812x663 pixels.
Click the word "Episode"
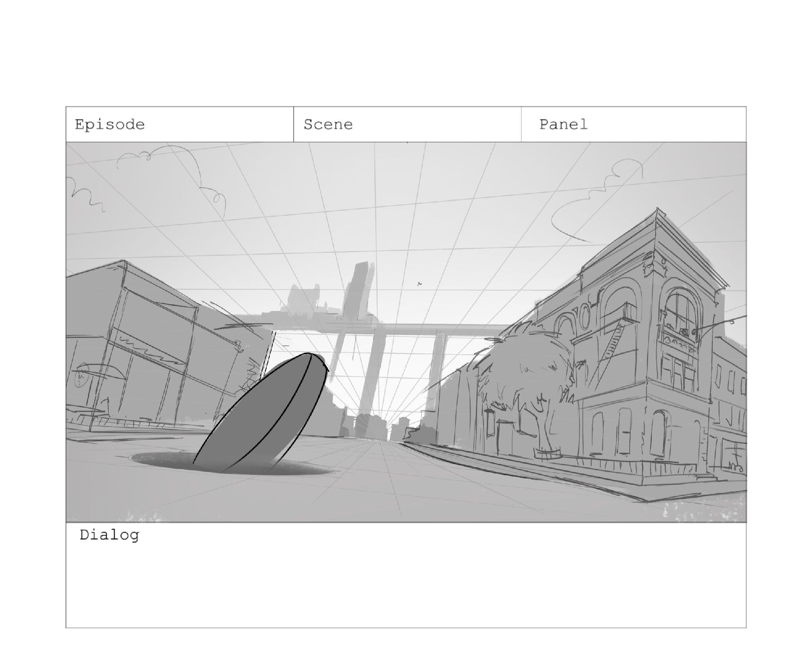tap(110, 125)
